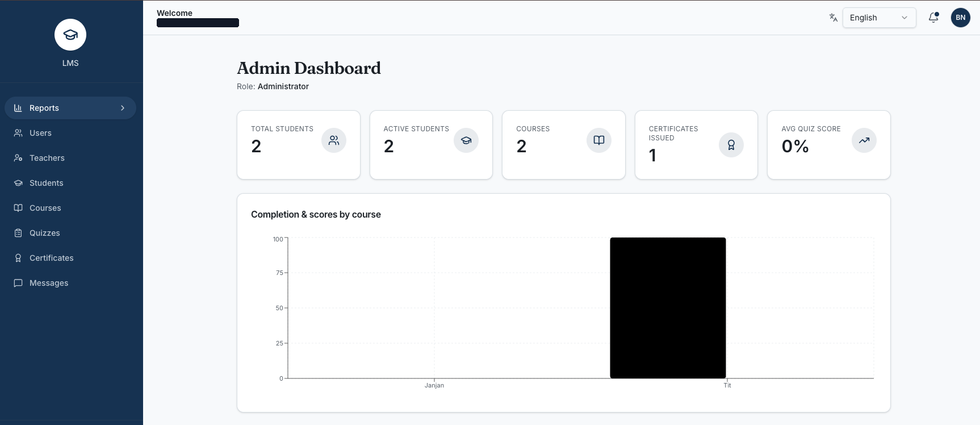Click the CERTIFICATES ISSUED label
The width and height of the screenshot is (980, 425).
point(673,134)
